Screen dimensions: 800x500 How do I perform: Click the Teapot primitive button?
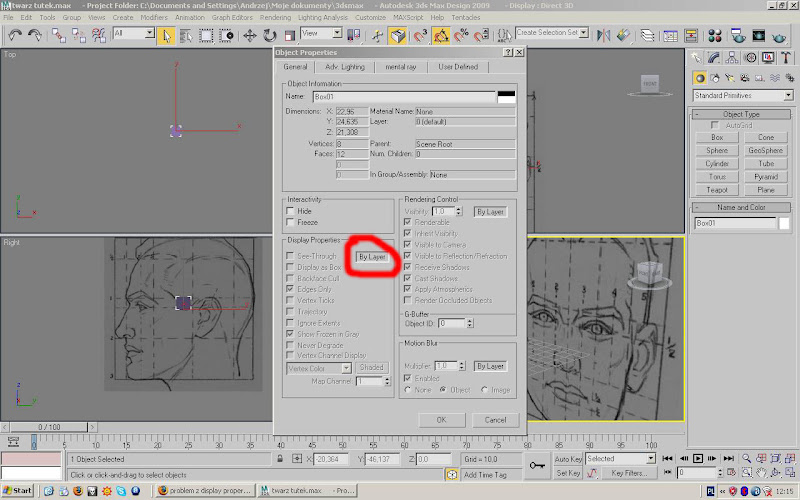717,189
